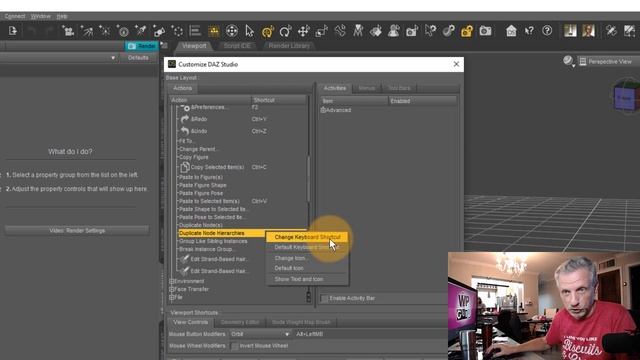The height and width of the screenshot is (360, 640).
Task: Open the Window menu in the menu bar
Action: click(x=40, y=16)
